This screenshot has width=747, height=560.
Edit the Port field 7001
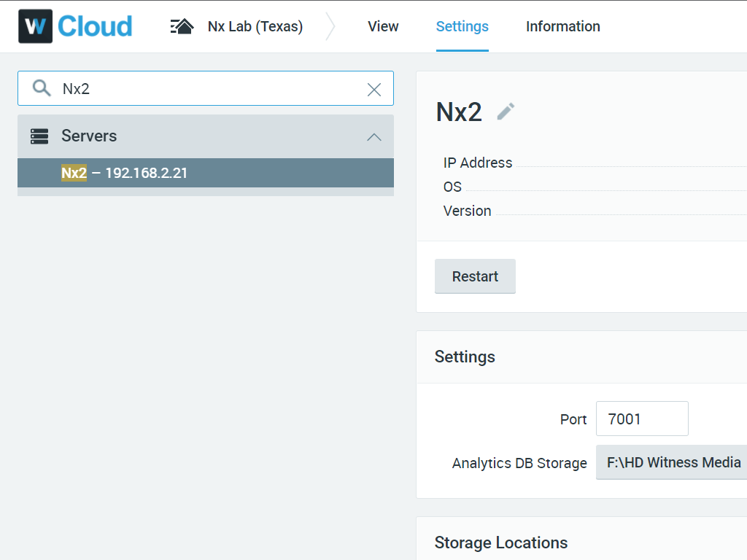(x=642, y=419)
